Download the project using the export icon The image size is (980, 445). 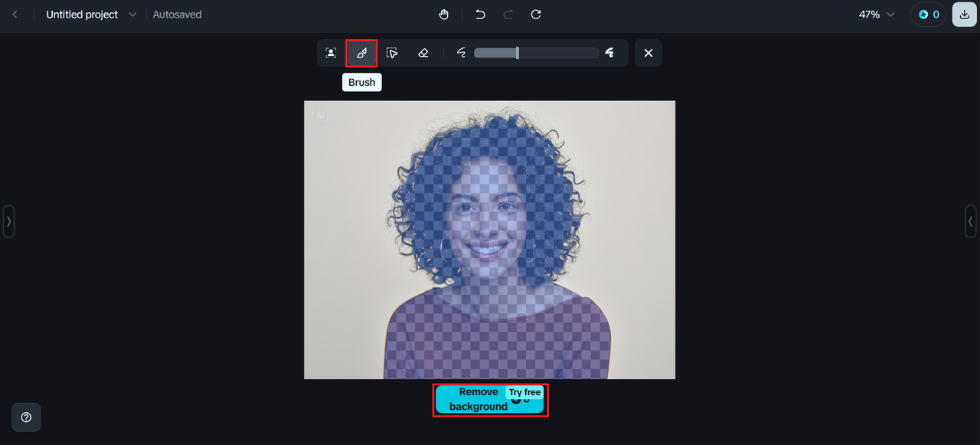click(x=964, y=15)
